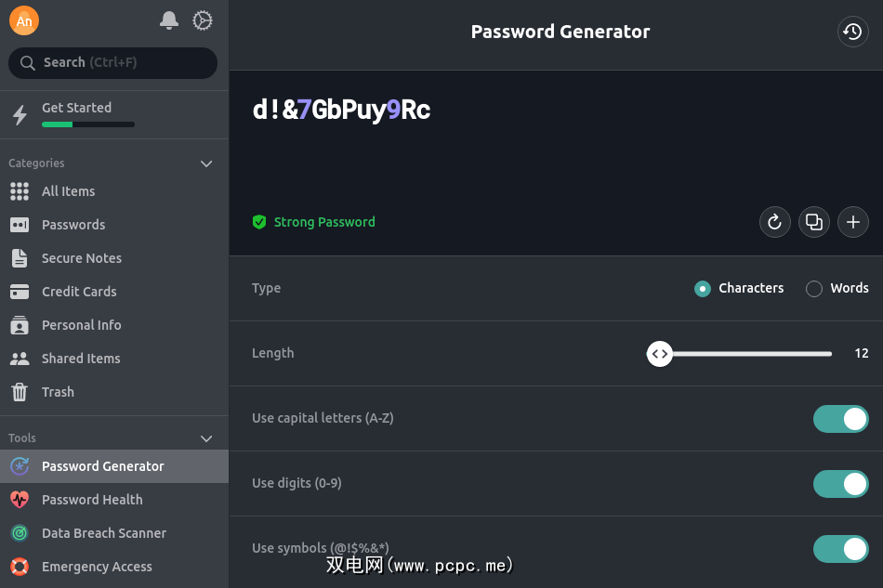This screenshot has width=883, height=588.
Task: Open Password Health in sidebar
Action: (92, 500)
